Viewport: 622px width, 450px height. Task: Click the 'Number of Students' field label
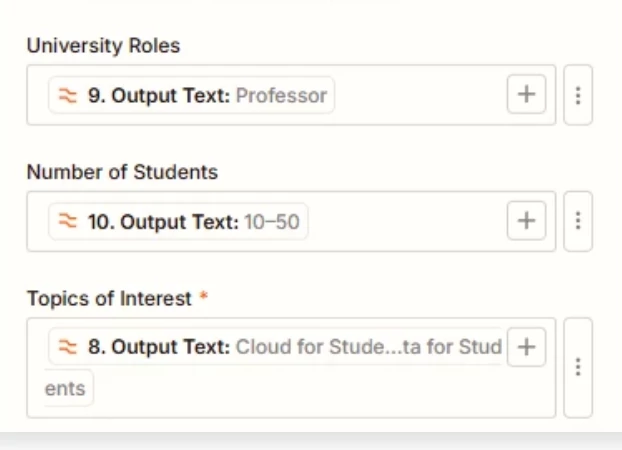pyautogui.click(x=122, y=172)
